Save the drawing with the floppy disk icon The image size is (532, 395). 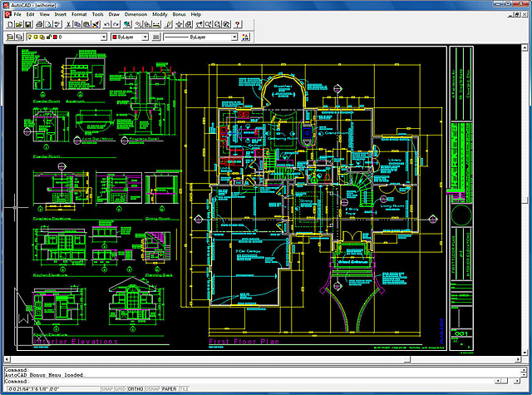click(28, 24)
